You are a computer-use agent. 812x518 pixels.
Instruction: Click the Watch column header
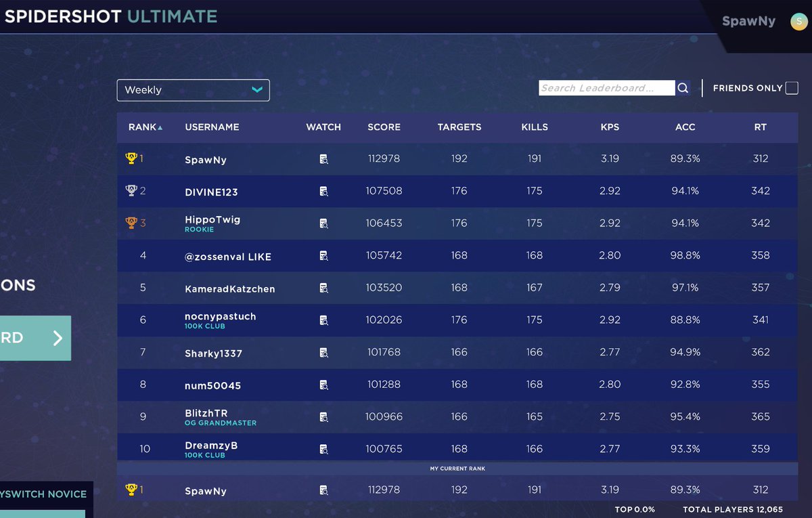(323, 127)
